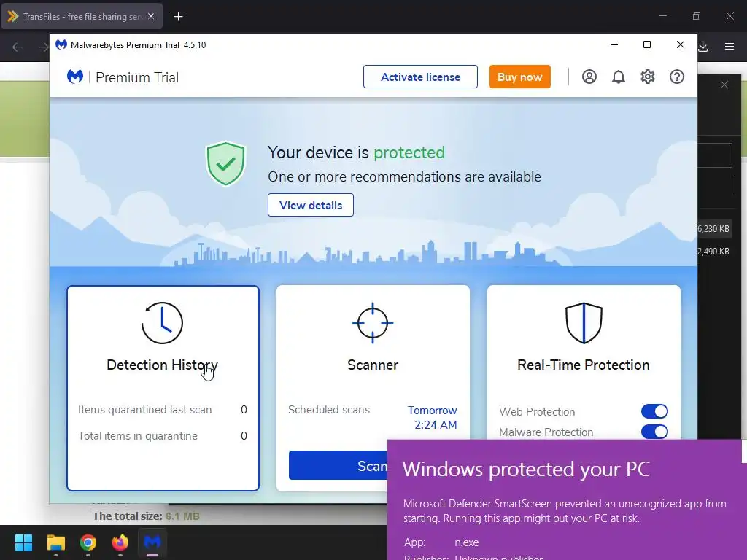The height and width of the screenshot is (560, 747).
Task: Click the Buy now button
Action: pos(519,77)
